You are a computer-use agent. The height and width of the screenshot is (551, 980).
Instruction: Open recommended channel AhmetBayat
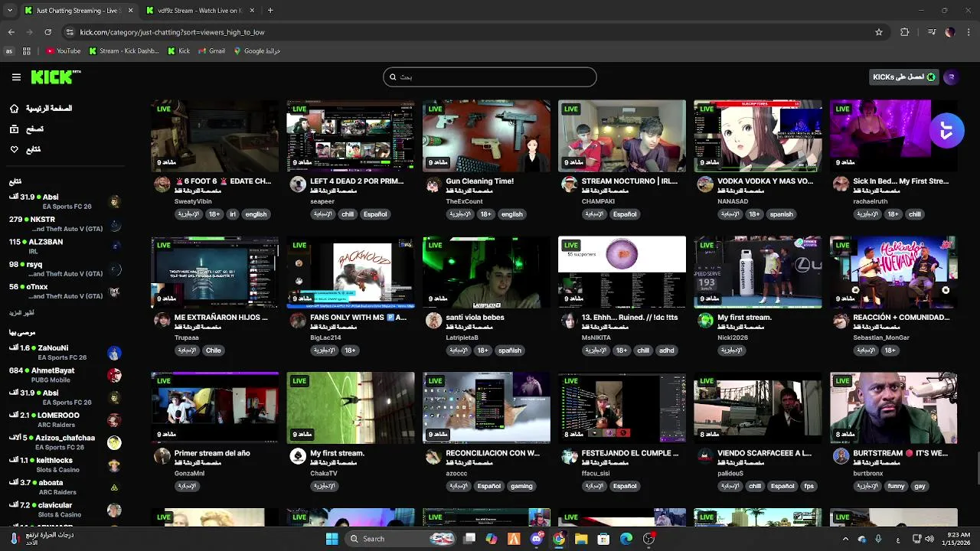pyautogui.click(x=65, y=375)
